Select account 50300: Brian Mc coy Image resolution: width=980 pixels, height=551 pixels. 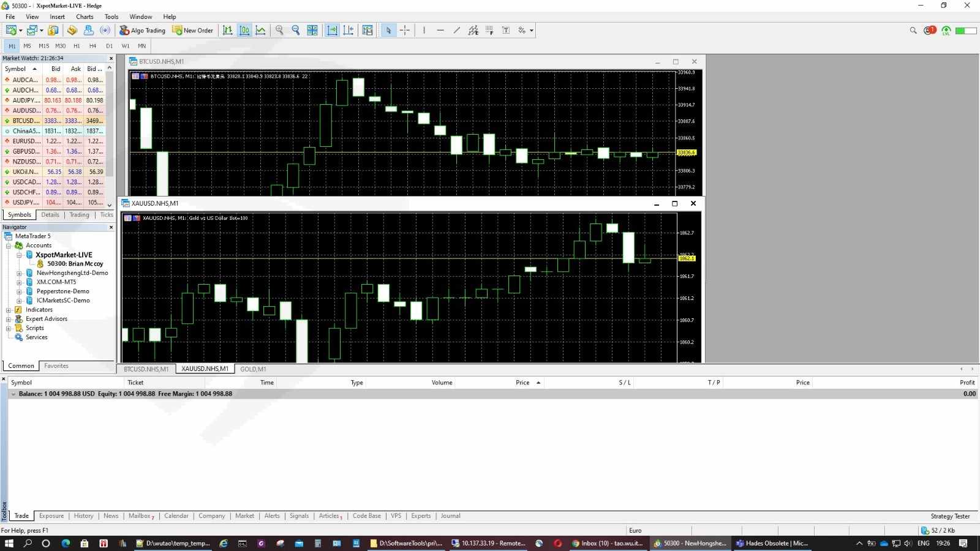tap(75, 264)
